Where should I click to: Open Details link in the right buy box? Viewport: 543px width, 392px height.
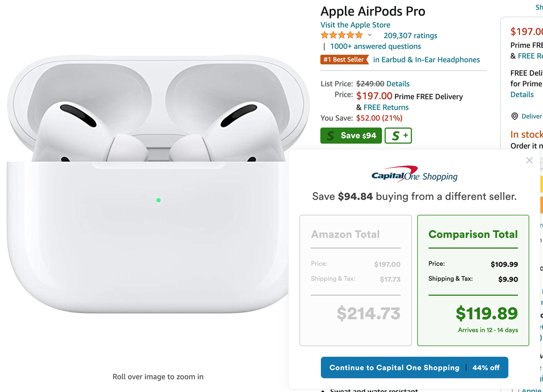click(x=522, y=94)
